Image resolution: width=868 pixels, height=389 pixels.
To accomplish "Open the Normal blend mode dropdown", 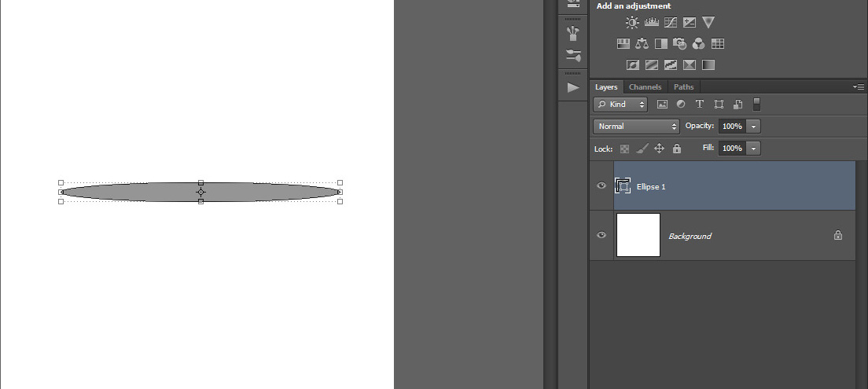I will tap(636, 126).
